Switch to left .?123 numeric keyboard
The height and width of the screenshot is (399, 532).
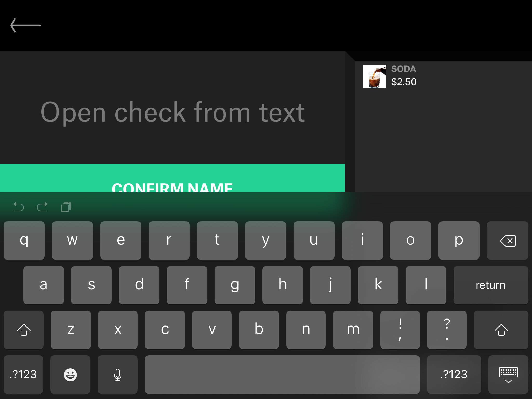[x=23, y=375]
